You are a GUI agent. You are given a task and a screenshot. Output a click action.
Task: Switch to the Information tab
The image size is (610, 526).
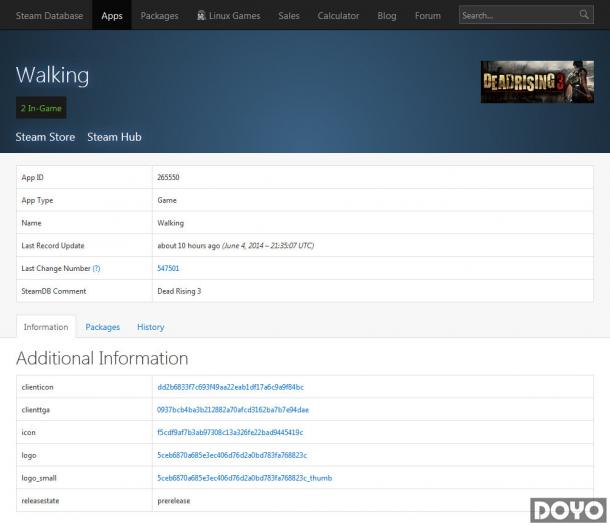pyautogui.click(x=46, y=327)
